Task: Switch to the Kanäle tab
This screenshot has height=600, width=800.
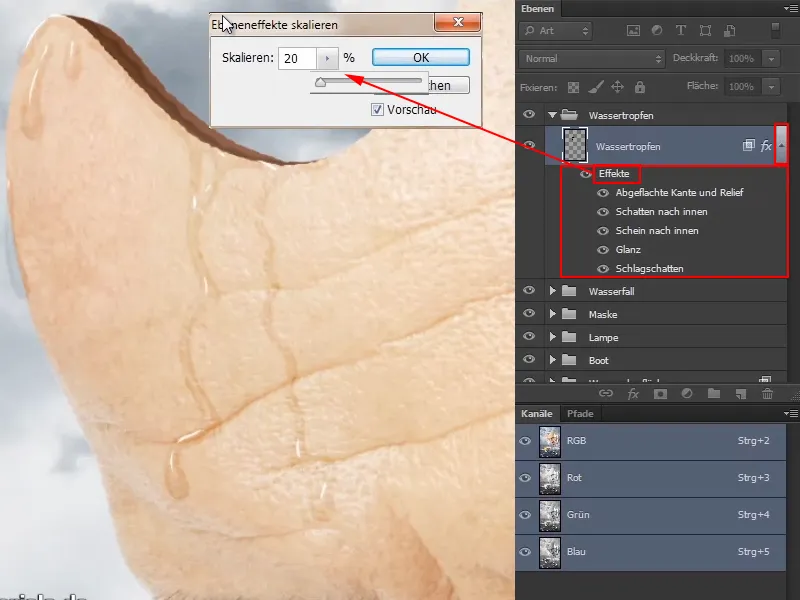Action: (537, 413)
